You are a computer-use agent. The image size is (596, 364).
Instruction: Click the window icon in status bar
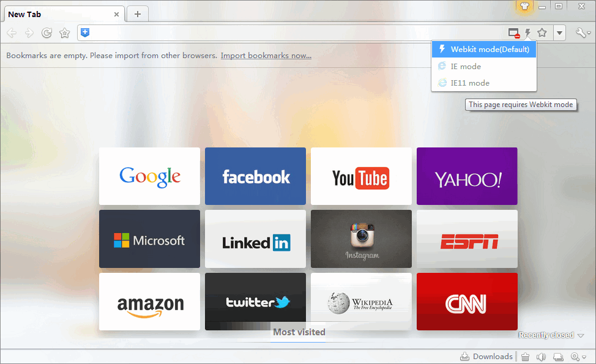[x=558, y=357]
